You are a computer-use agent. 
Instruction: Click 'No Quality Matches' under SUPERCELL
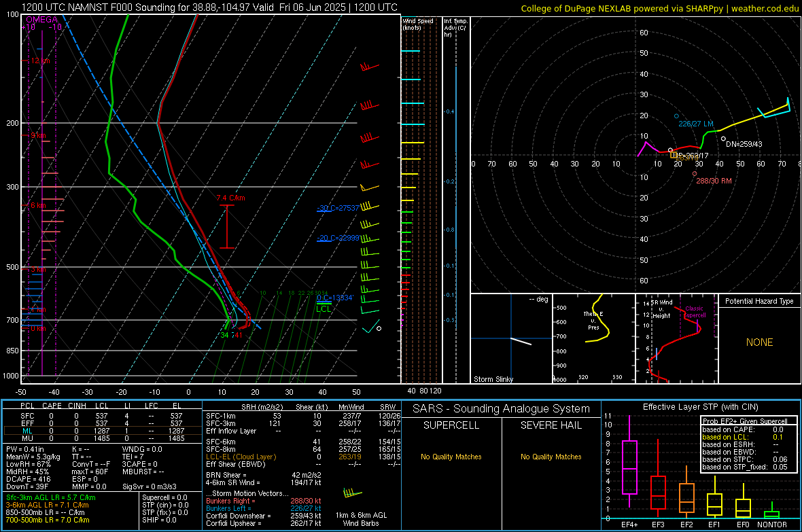click(451, 457)
